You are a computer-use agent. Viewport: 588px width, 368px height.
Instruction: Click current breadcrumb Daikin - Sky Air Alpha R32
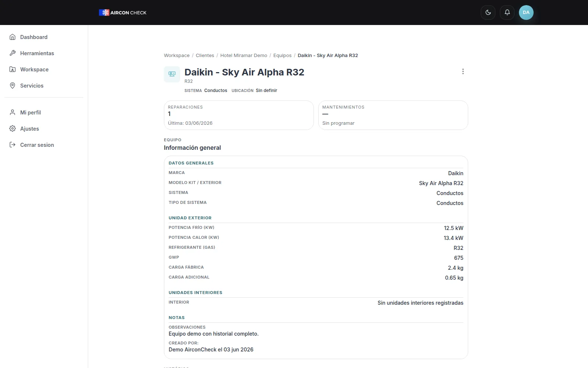point(328,56)
